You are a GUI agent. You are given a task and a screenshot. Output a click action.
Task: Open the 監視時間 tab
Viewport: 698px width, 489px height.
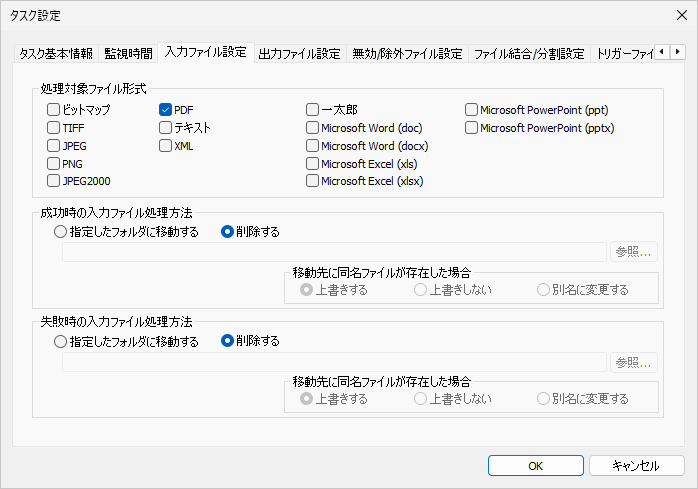click(129, 53)
